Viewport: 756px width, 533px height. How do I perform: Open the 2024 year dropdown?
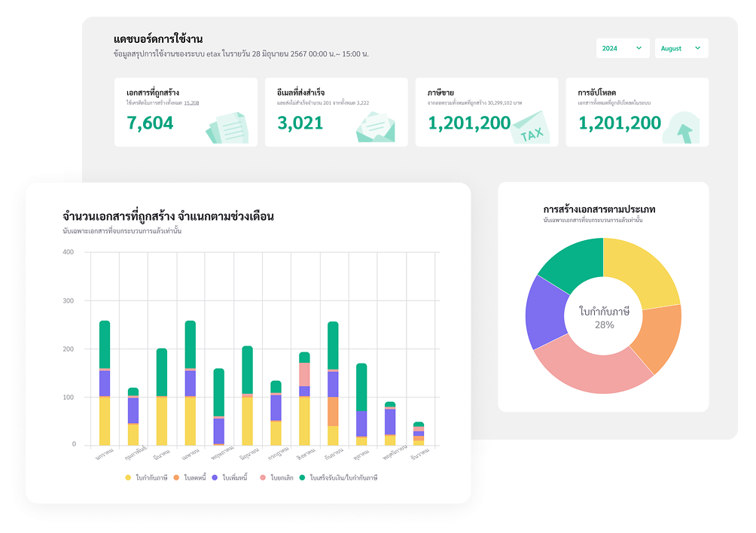[622, 48]
